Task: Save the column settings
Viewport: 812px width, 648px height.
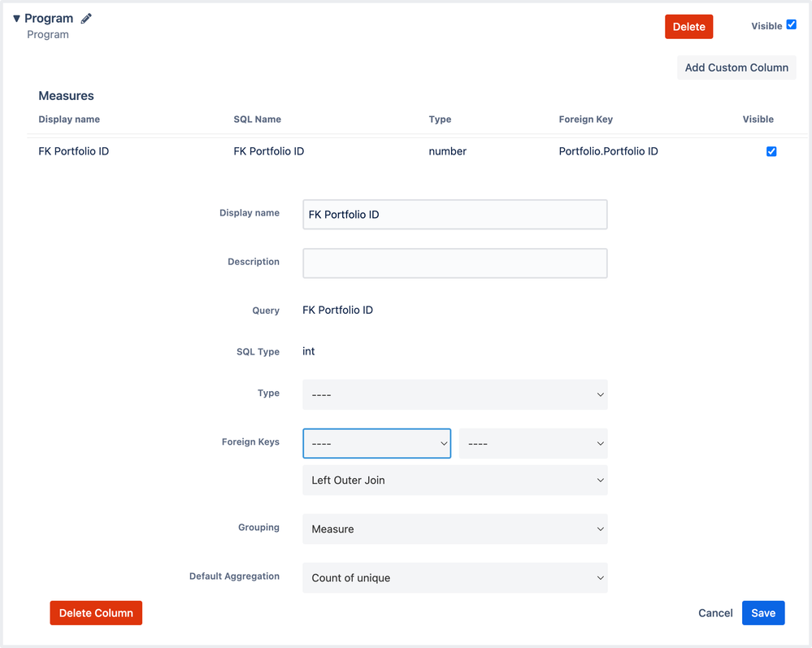Action: pyautogui.click(x=763, y=613)
